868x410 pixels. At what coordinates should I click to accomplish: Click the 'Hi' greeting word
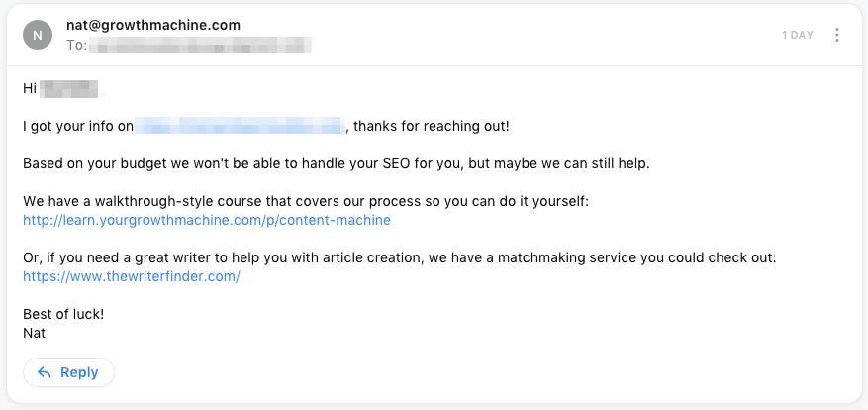coord(30,89)
